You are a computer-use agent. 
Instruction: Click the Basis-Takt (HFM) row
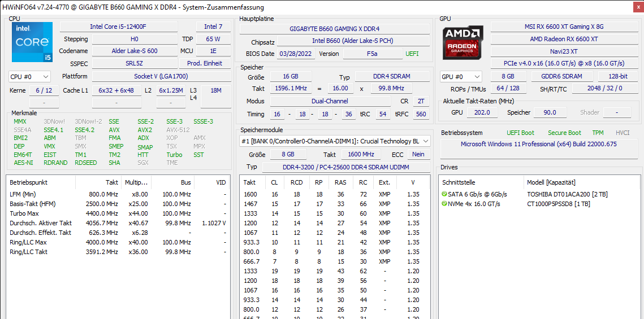point(118,204)
